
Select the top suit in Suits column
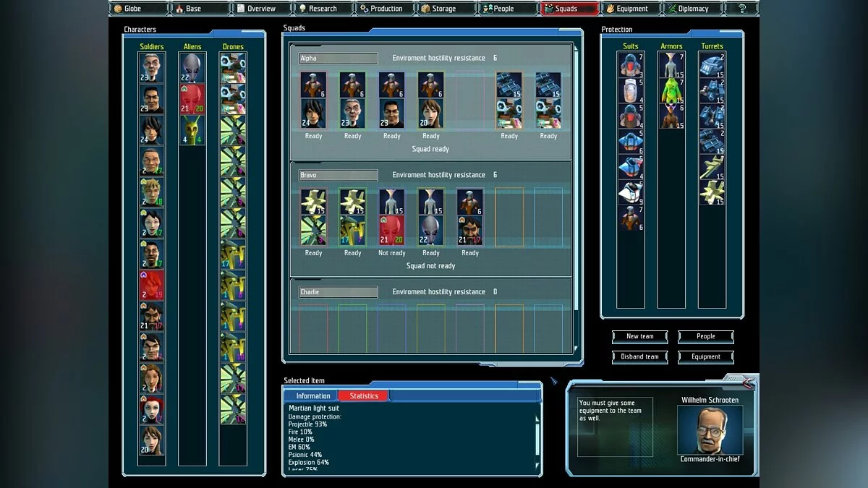click(630, 65)
